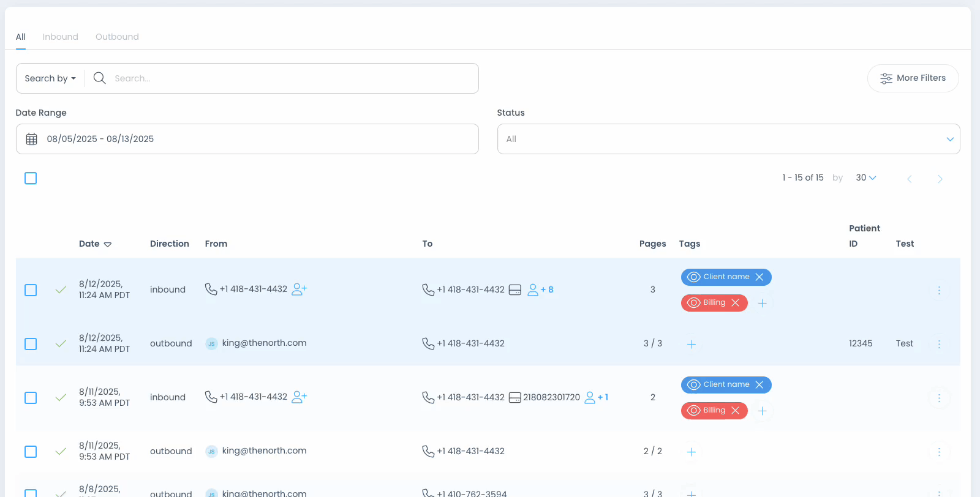Expand the Status dropdown
Image resolution: width=980 pixels, height=497 pixels.
728,140
